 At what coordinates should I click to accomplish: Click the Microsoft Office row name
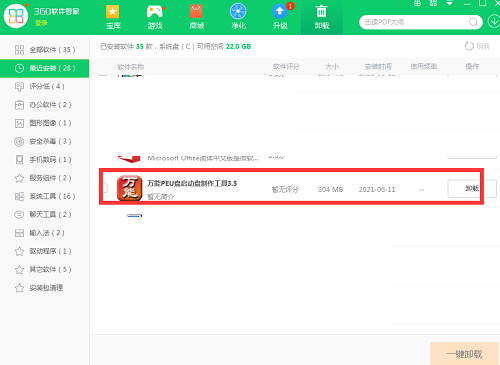pyautogui.click(x=203, y=158)
